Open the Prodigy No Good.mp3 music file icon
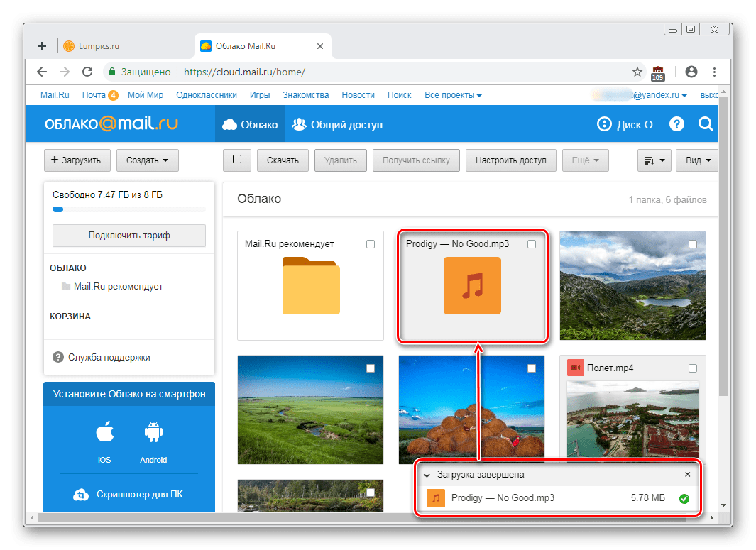756x550 pixels. [472, 285]
